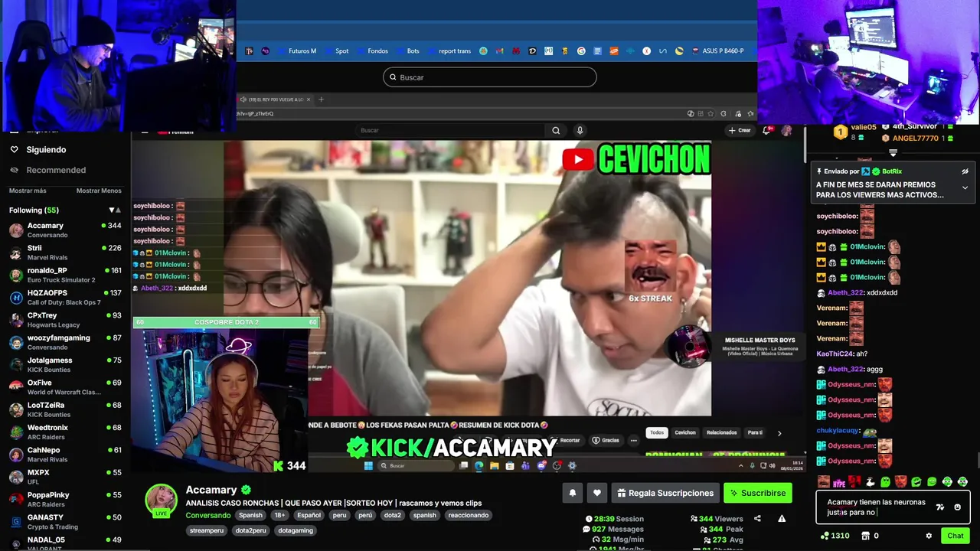Viewport: 980px width, 551px height.
Task: Open HQZAOFPS channel in Following list
Action: pos(65,298)
